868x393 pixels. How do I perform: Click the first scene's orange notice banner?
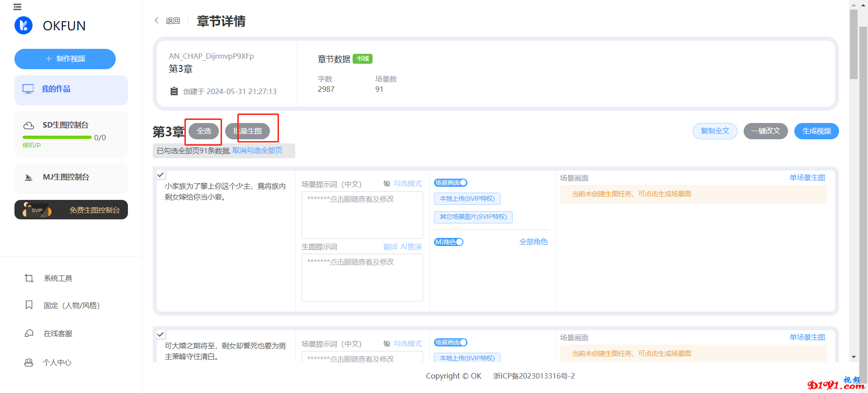pos(693,194)
